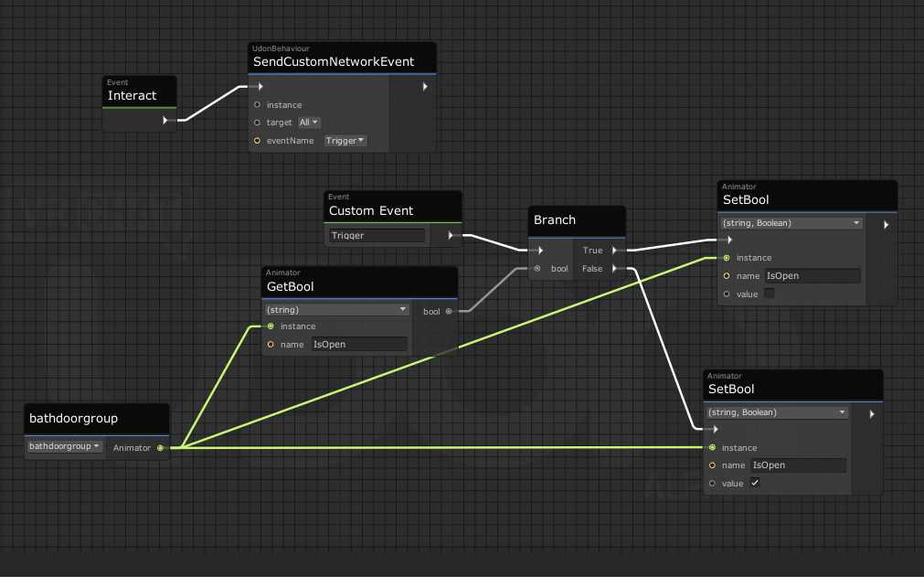The image size is (924, 577).
Task: Click the GetBool instance input port
Action: [x=270, y=326]
